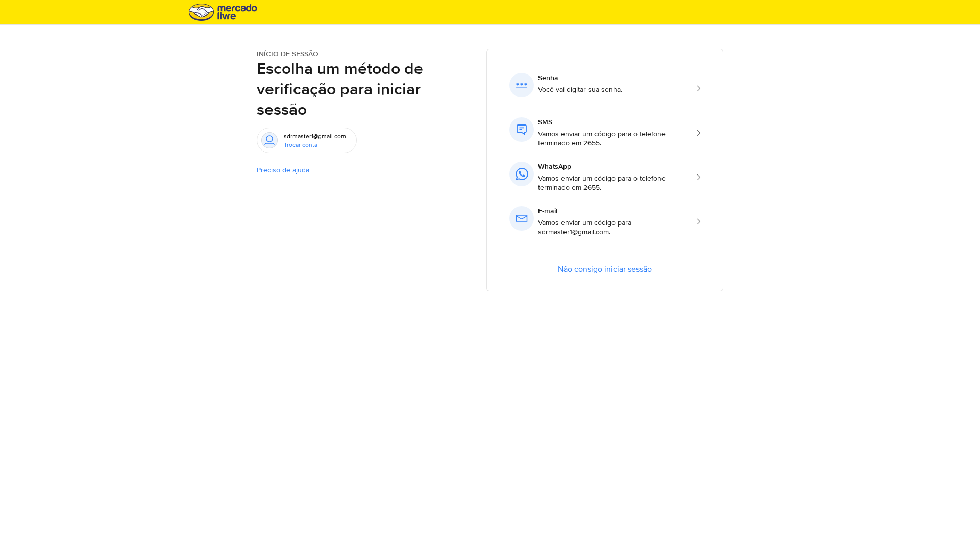Click the WhatsApp row chevron arrow
The image size is (980, 551).
click(698, 177)
